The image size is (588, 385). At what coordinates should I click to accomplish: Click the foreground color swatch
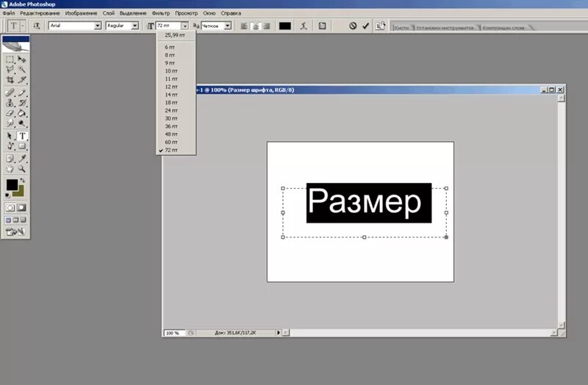pos(12,184)
